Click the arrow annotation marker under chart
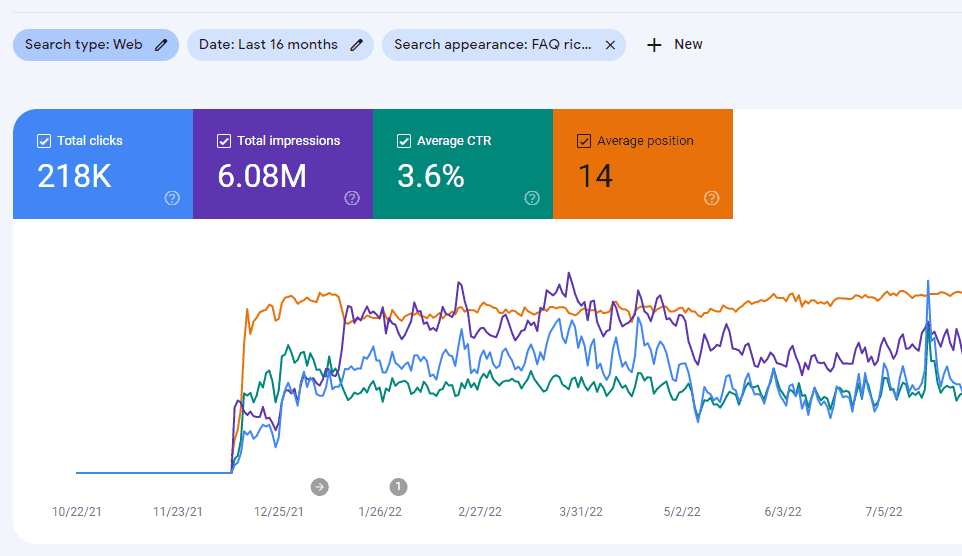Viewport: 962px width, 556px height. click(319, 487)
